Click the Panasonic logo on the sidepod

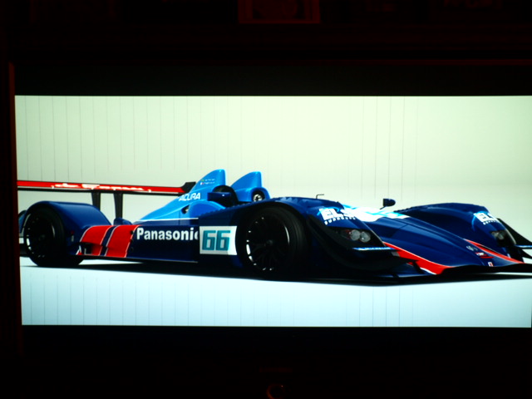coord(166,234)
